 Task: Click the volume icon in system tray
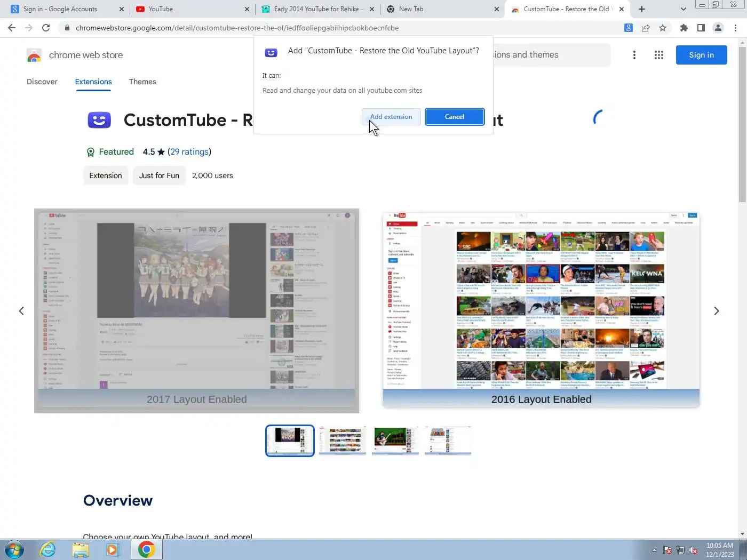693,550
